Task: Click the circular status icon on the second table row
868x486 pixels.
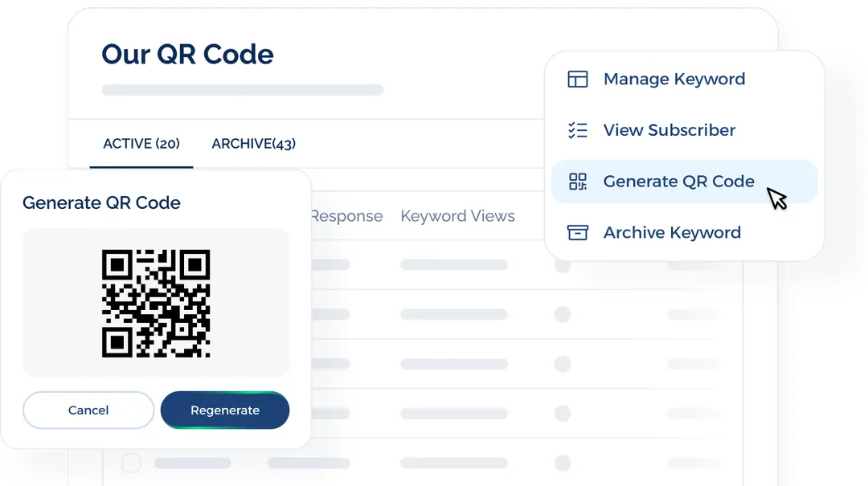Action: pyautogui.click(x=563, y=314)
